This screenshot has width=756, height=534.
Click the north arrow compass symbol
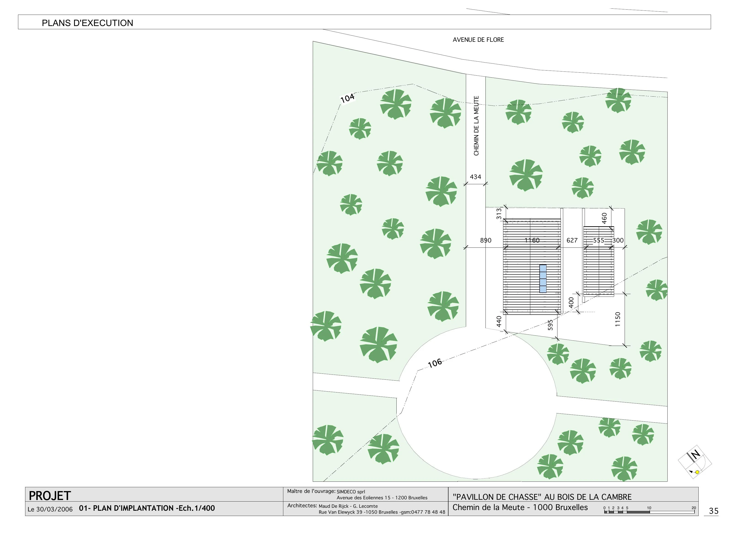click(x=695, y=462)
